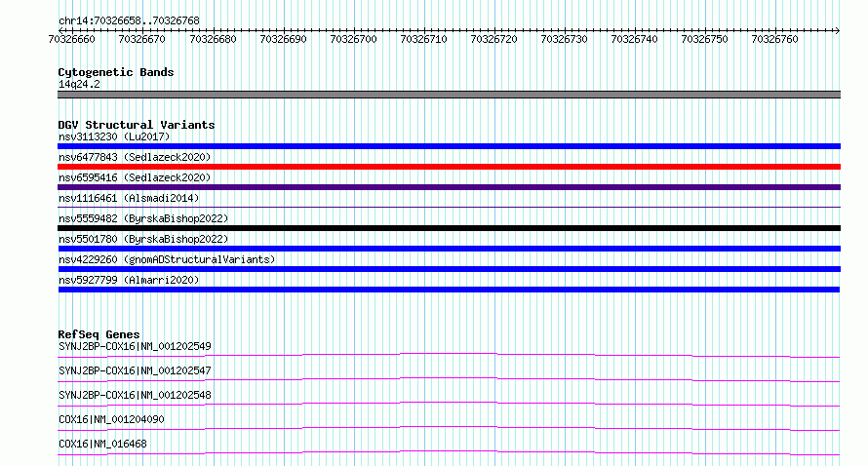The height and width of the screenshot is (466, 868).
Task: Open gene label SYNJ2BP-COX16|NM_001202548
Action: [135, 395]
